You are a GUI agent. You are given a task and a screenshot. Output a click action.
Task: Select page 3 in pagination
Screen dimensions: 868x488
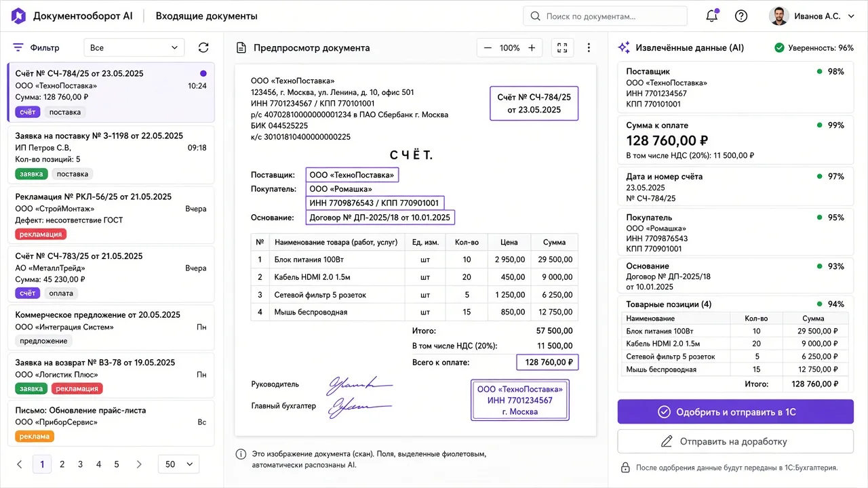81,464
